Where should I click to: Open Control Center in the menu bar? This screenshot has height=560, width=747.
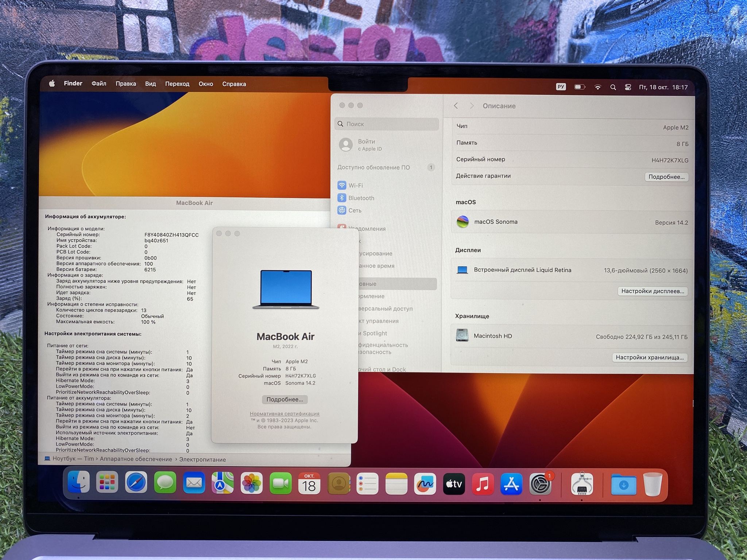pyautogui.click(x=628, y=87)
